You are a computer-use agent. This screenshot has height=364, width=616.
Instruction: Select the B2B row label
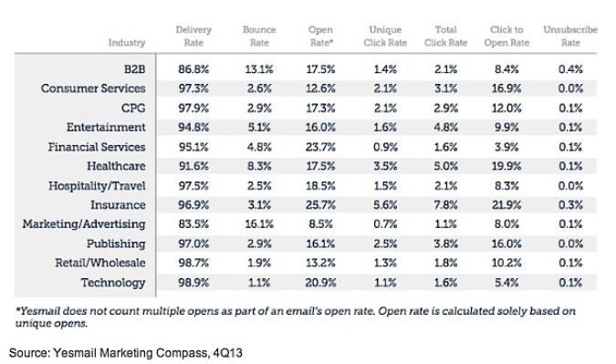[x=135, y=69]
